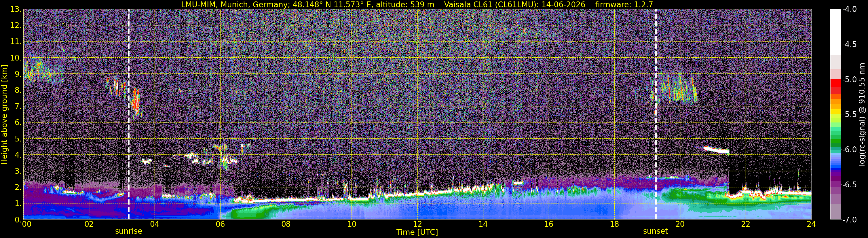Click the 'Time [UTC]' axis label

tap(417, 232)
